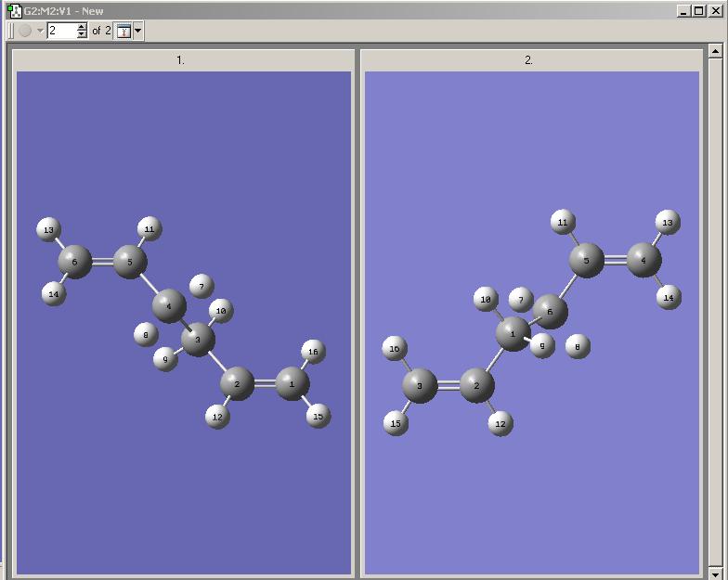Increase the frame number with up stepper
The height and width of the screenshot is (580, 728).
[82, 27]
